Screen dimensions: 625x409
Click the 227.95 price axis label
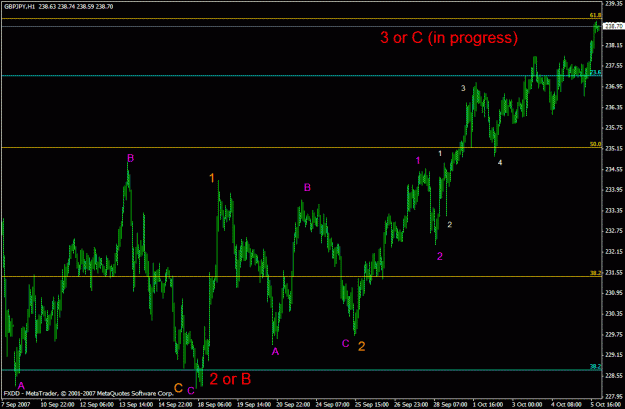click(x=614, y=396)
